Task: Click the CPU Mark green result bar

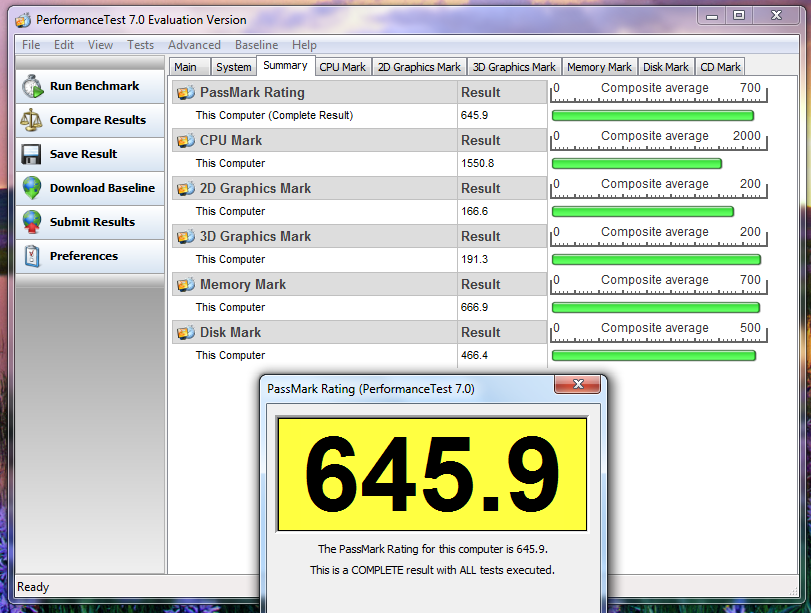Action: click(637, 164)
